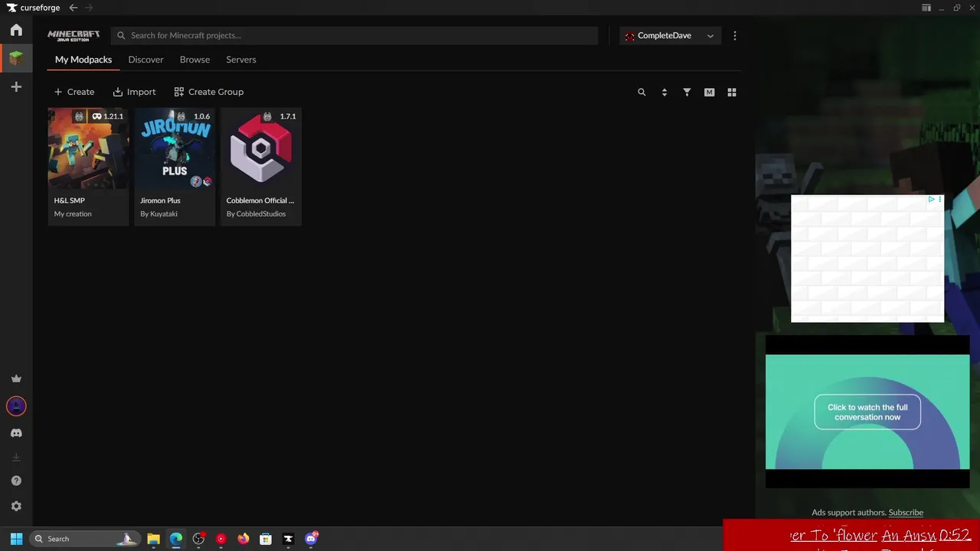Open the H&L SMP modpack thumbnail
This screenshot has height=551, width=980.
pos(88,148)
